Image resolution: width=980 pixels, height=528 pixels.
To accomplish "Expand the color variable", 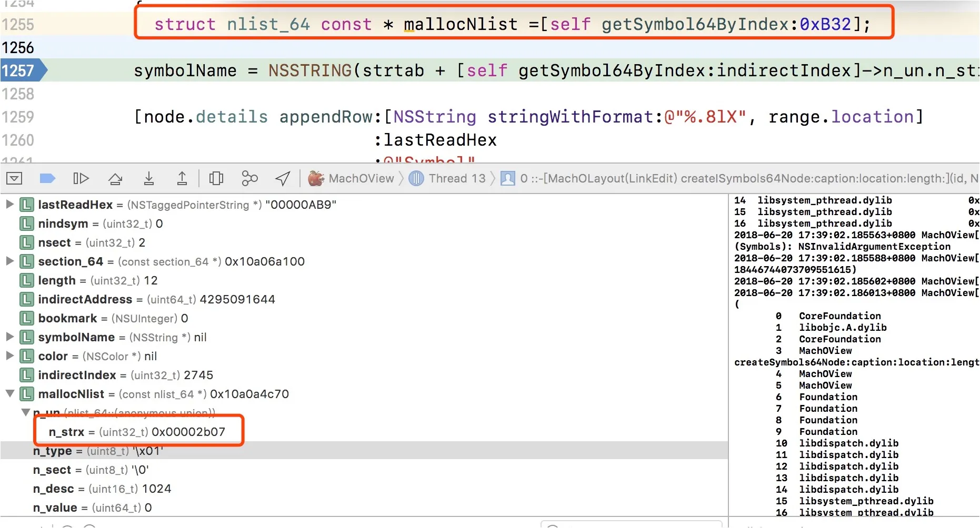I will [9, 356].
